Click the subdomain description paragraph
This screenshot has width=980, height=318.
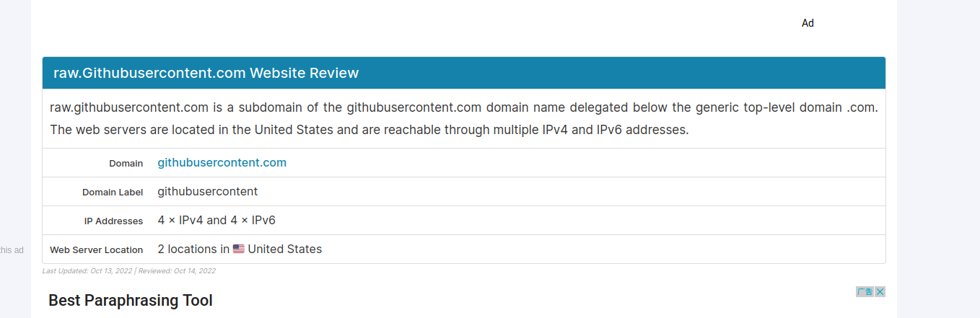(463, 119)
